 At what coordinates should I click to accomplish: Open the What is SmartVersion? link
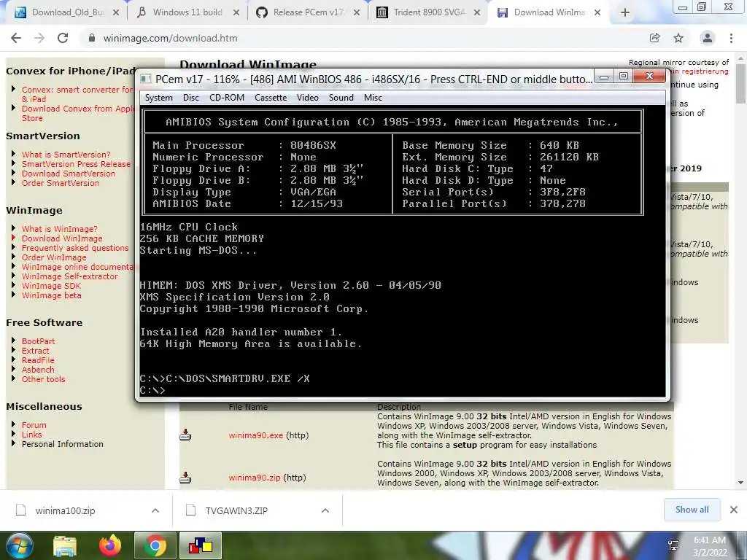66,155
